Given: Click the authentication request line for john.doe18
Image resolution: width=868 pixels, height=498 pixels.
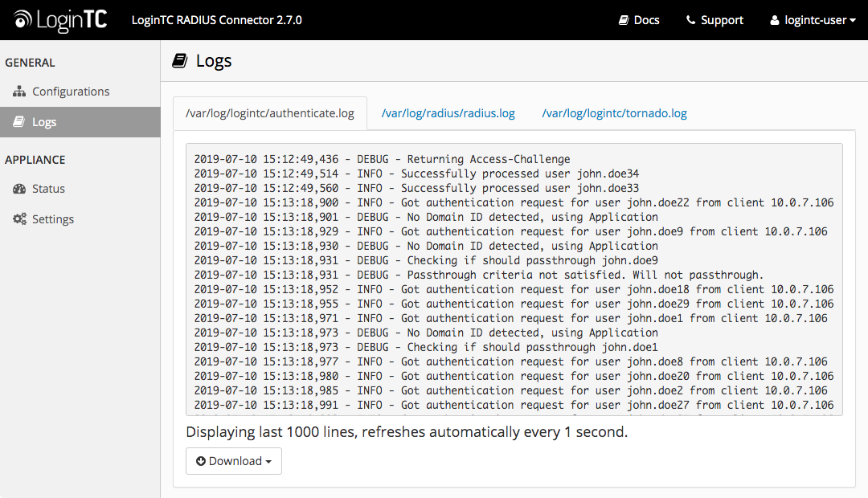Looking at the screenshot, I should 514,289.
